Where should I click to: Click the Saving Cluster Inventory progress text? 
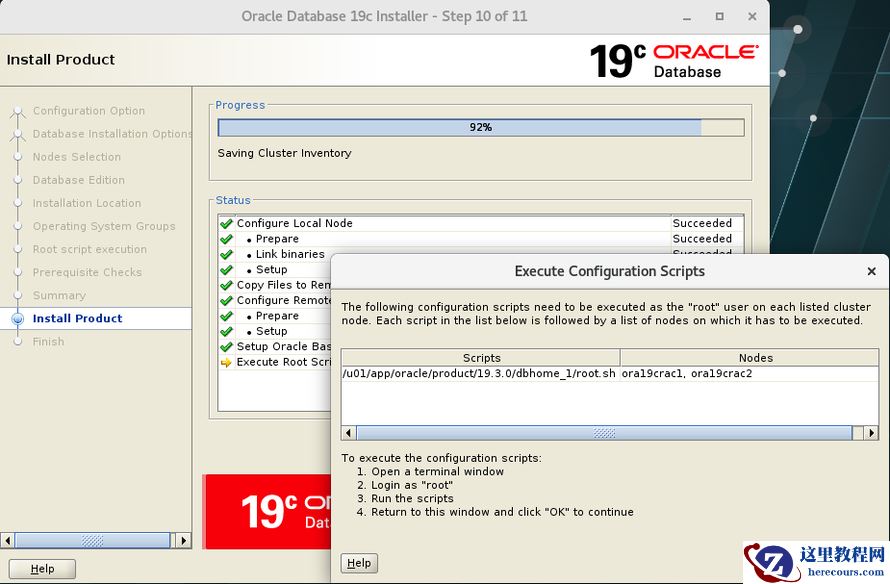tap(284, 153)
